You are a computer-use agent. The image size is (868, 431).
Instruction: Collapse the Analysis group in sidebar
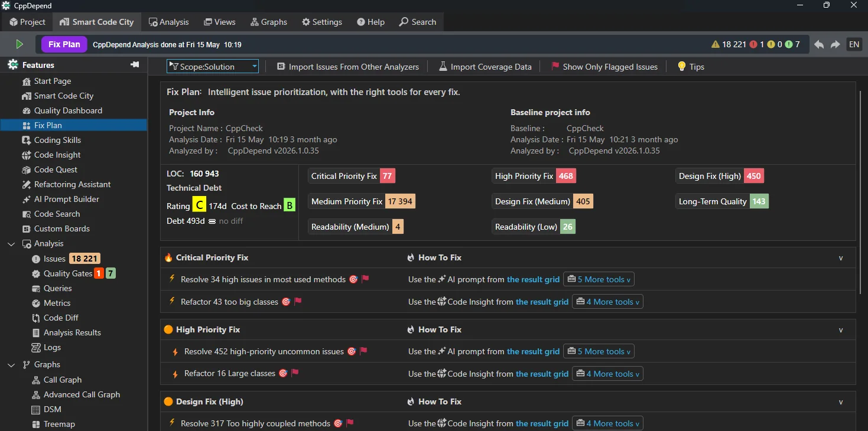(x=11, y=244)
